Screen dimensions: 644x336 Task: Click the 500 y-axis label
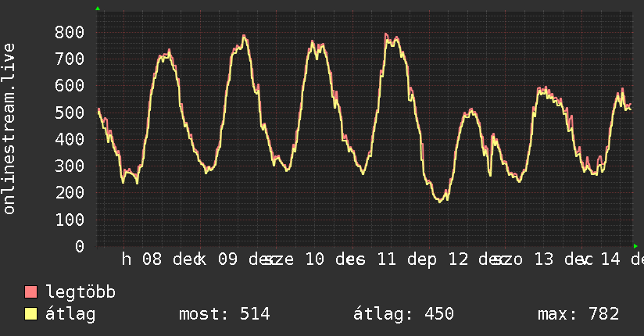pyautogui.click(x=70, y=113)
